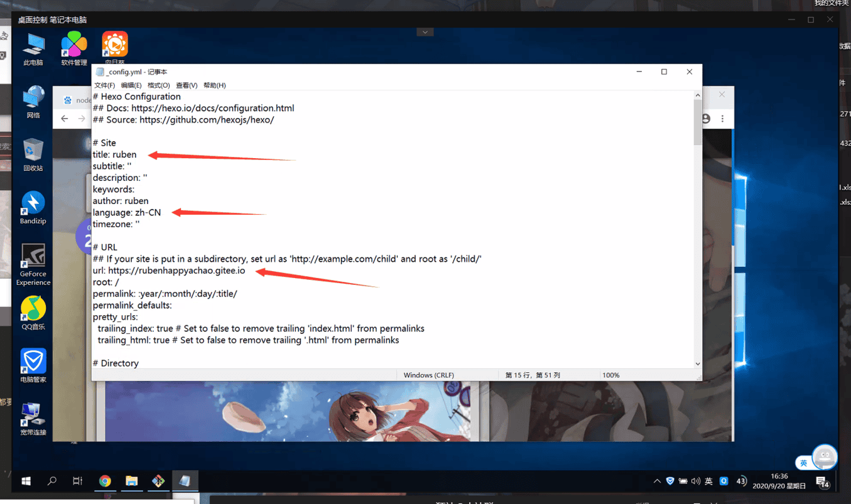This screenshot has width=851, height=504.
Task: Open Chrome from the taskbar
Action: pos(105,481)
